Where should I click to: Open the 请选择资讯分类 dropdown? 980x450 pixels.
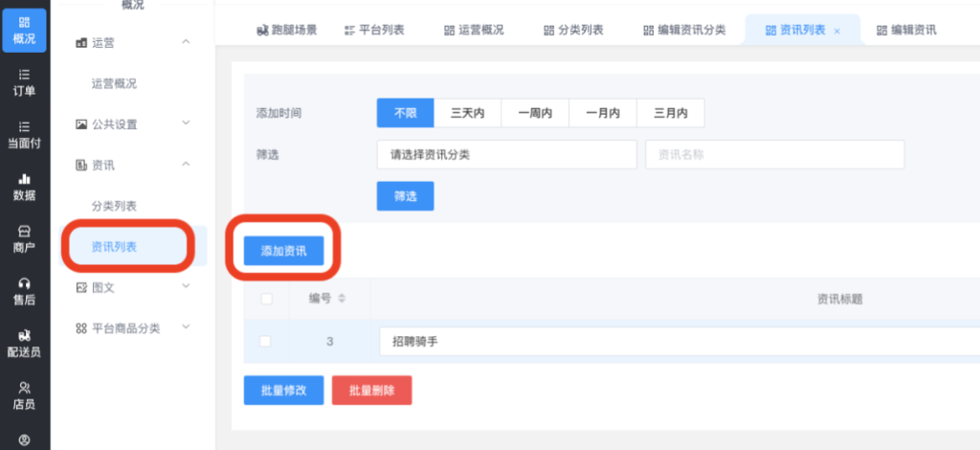pos(506,154)
